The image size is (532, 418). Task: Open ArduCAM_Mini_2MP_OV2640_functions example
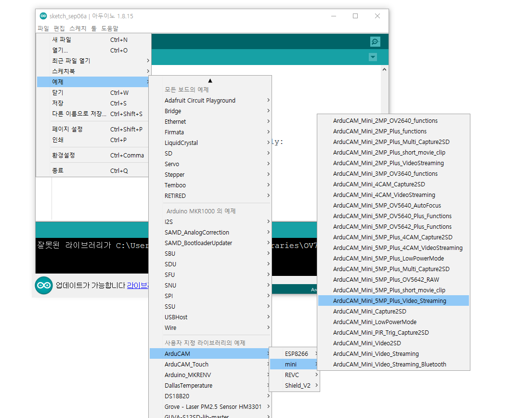point(393,121)
